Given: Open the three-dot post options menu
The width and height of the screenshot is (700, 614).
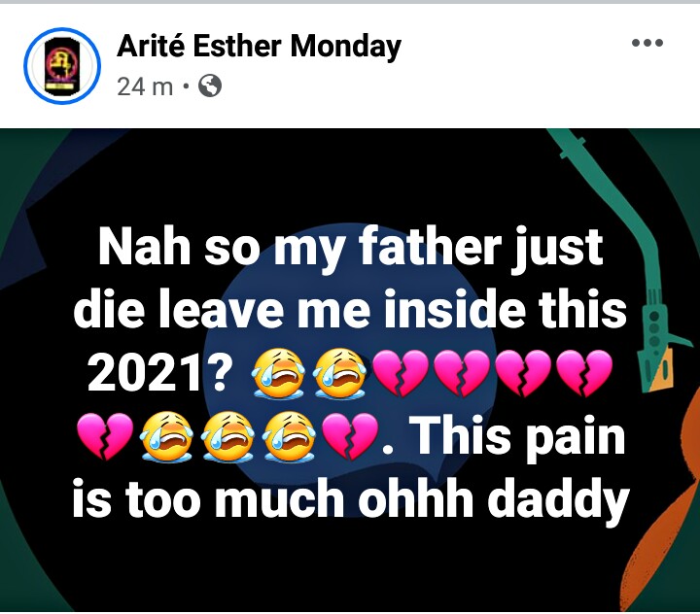Looking at the screenshot, I should pyautogui.click(x=647, y=43).
